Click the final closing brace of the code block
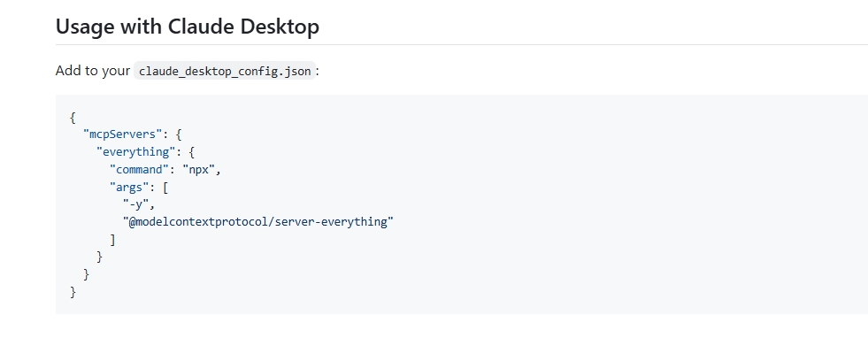Image resolution: width=868 pixels, height=338 pixels. point(73,291)
